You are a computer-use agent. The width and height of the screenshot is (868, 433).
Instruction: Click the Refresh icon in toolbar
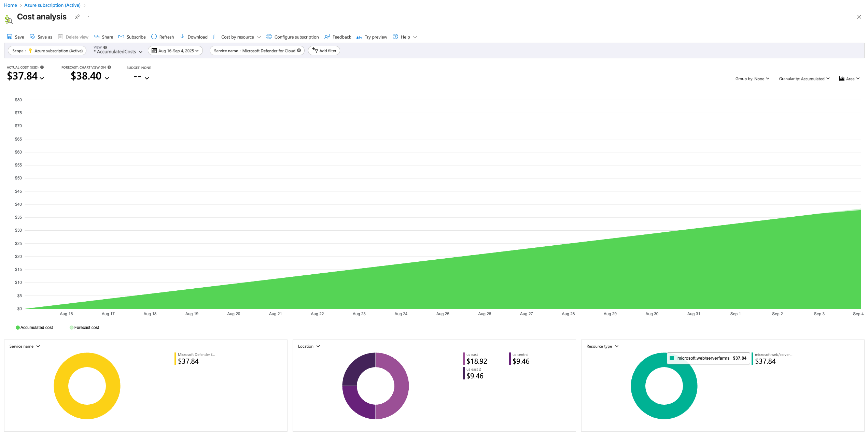click(x=154, y=37)
